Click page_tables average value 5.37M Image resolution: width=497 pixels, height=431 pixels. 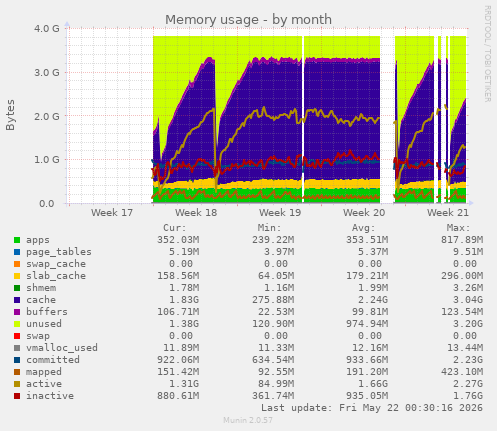[373, 252]
